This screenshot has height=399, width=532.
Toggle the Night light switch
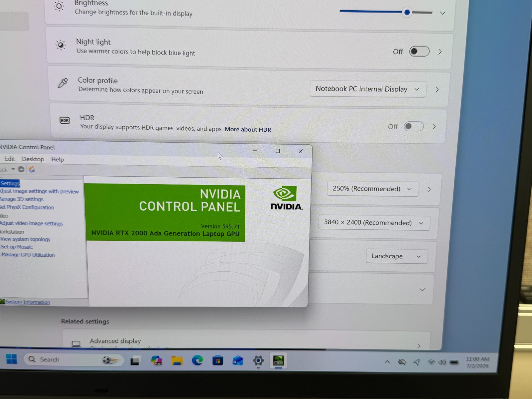pyautogui.click(x=419, y=52)
